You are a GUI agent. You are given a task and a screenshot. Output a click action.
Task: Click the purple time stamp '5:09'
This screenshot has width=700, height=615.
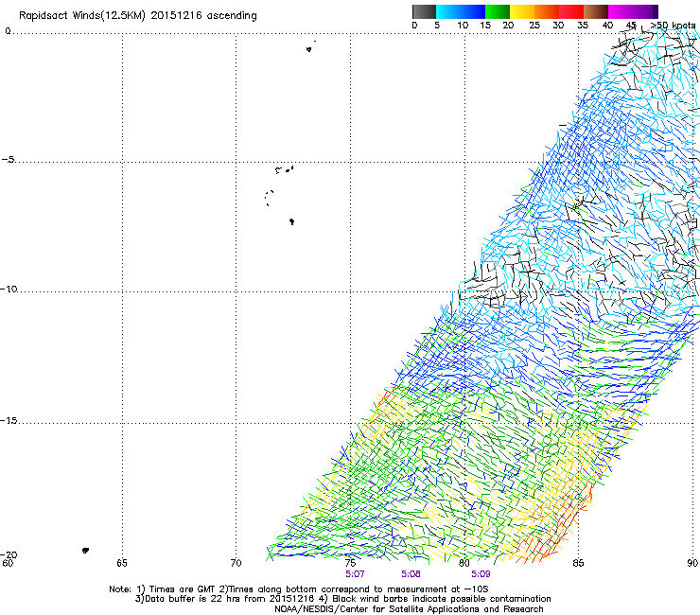[481, 574]
